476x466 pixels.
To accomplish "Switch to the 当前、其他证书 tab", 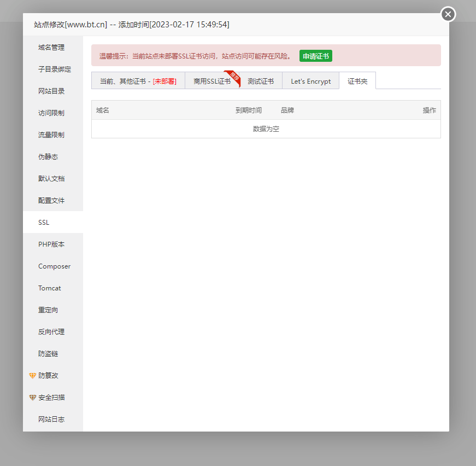I will [x=138, y=81].
